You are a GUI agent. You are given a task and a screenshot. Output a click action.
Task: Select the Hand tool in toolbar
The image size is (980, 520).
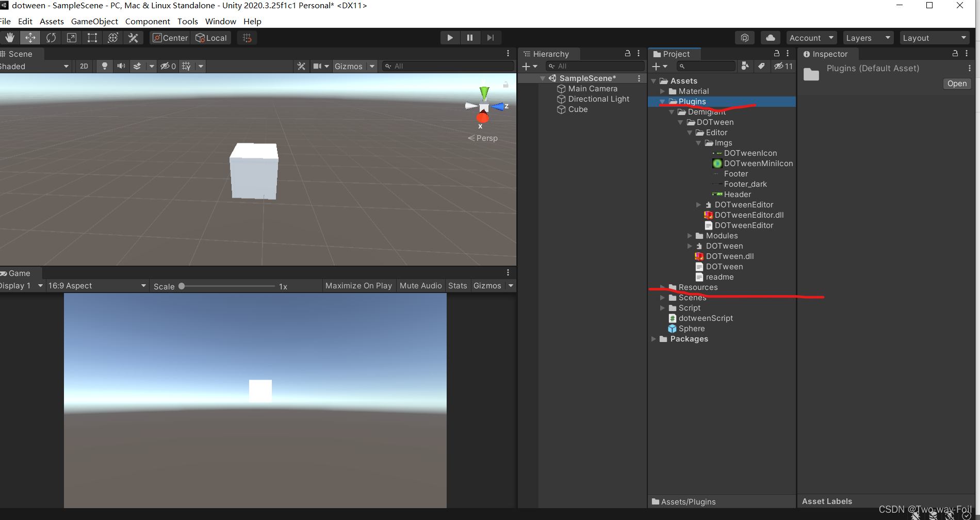coord(10,38)
